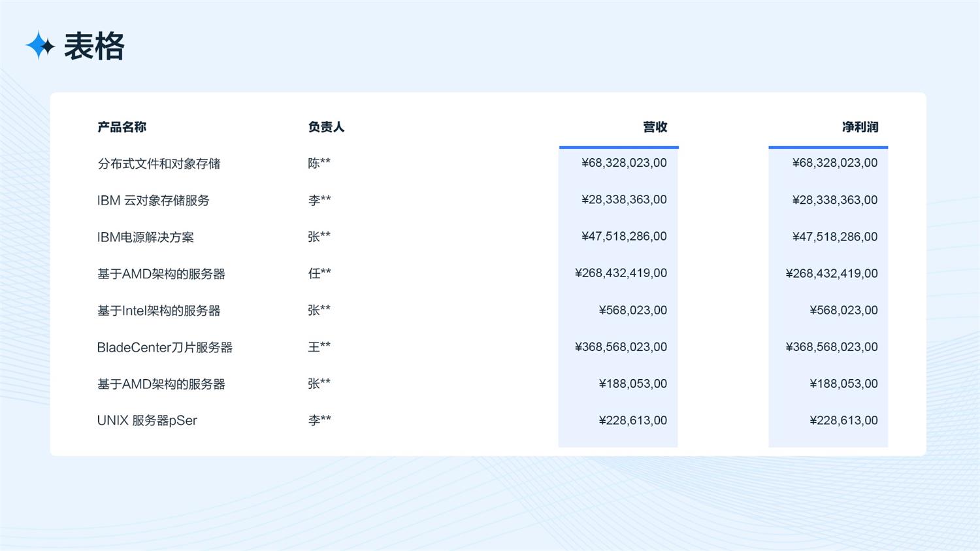980x551 pixels.
Task: Click the 负责人 column header
Action: tap(326, 127)
